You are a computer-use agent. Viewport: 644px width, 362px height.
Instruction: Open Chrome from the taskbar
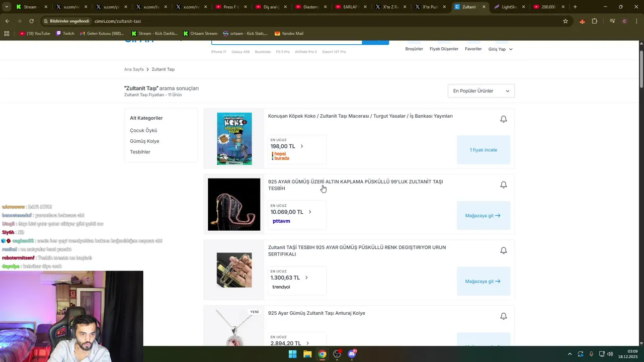click(x=322, y=354)
